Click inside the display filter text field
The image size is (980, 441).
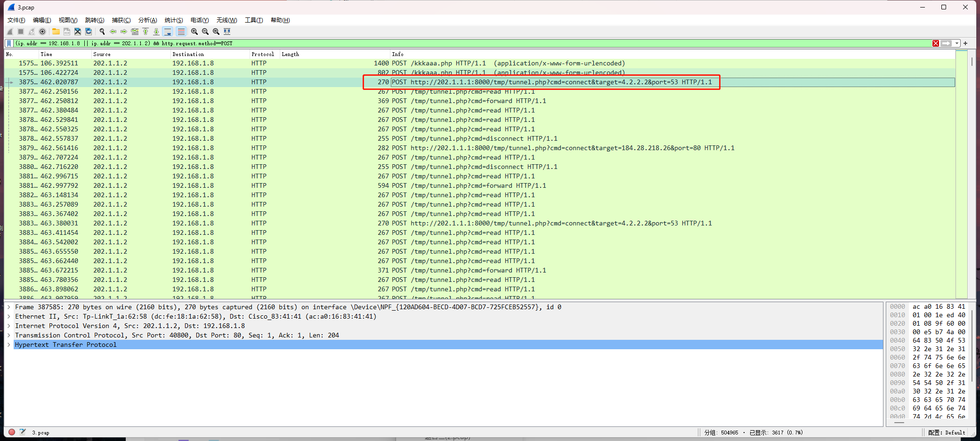pos(472,43)
